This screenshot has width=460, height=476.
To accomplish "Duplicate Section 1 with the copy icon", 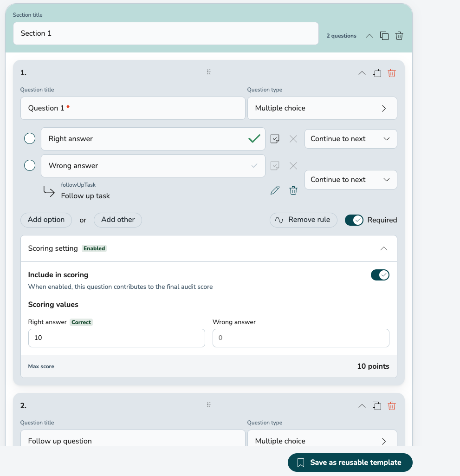I will [384, 36].
